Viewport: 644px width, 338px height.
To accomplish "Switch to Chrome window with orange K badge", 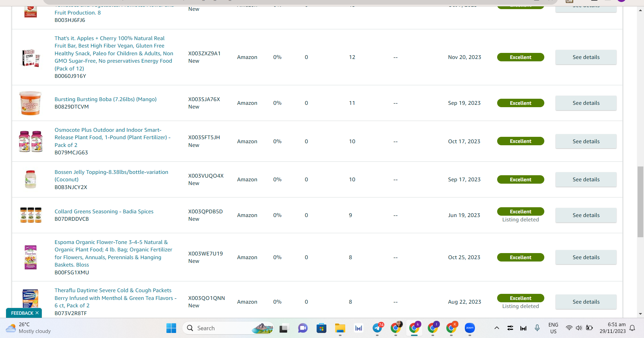I will [452, 328].
